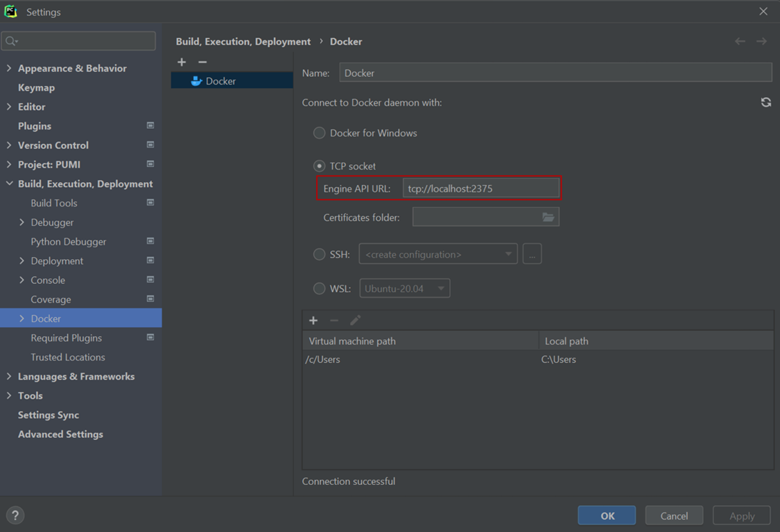Click the search magnifier icon in settings
780x532 pixels.
tap(11, 42)
